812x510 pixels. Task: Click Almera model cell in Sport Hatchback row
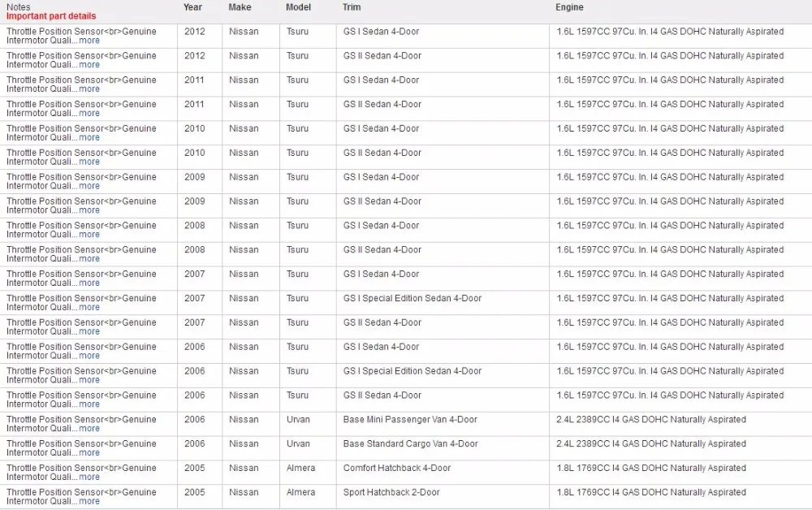[301, 492]
